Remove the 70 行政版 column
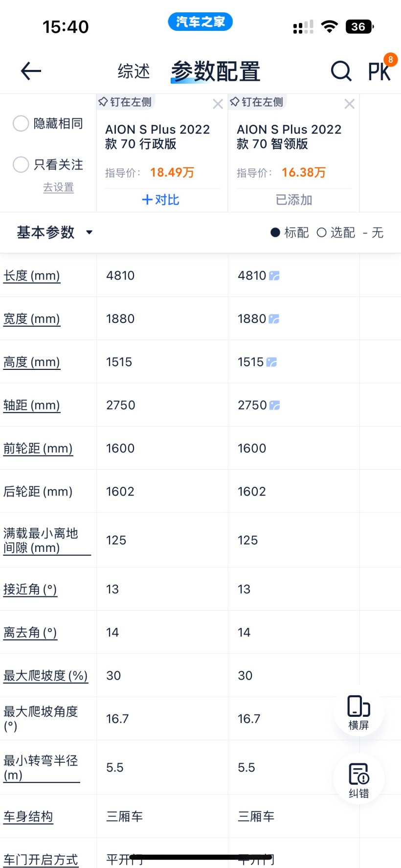 click(x=218, y=104)
